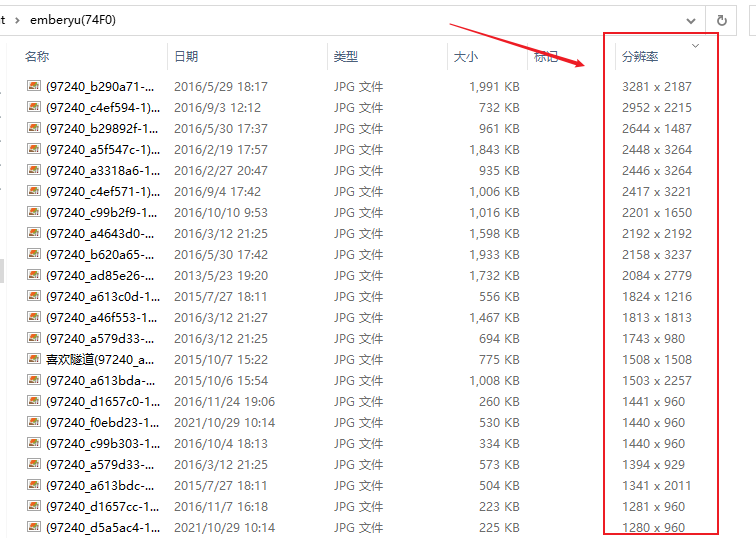Select JPG icon of file (97240_c4ef594-1)...
This screenshot has width=756, height=538.
click(x=34, y=107)
